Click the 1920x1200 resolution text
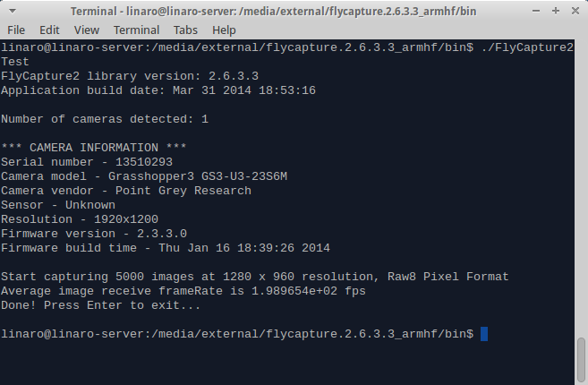Image resolution: width=588 pixels, height=385 pixels. (126, 219)
